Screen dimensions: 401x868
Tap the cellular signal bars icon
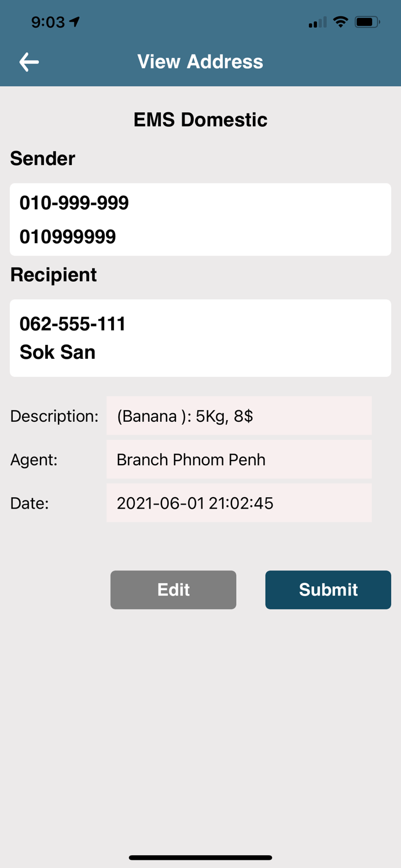317,23
